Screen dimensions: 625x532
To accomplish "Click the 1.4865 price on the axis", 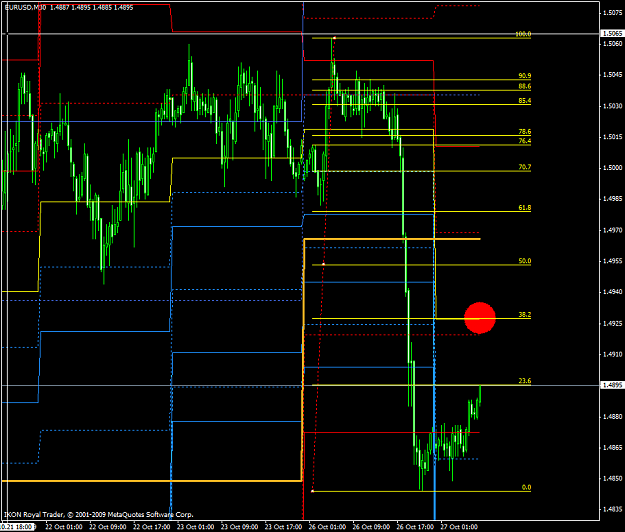I will pyautogui.click(x=612, y=448).
